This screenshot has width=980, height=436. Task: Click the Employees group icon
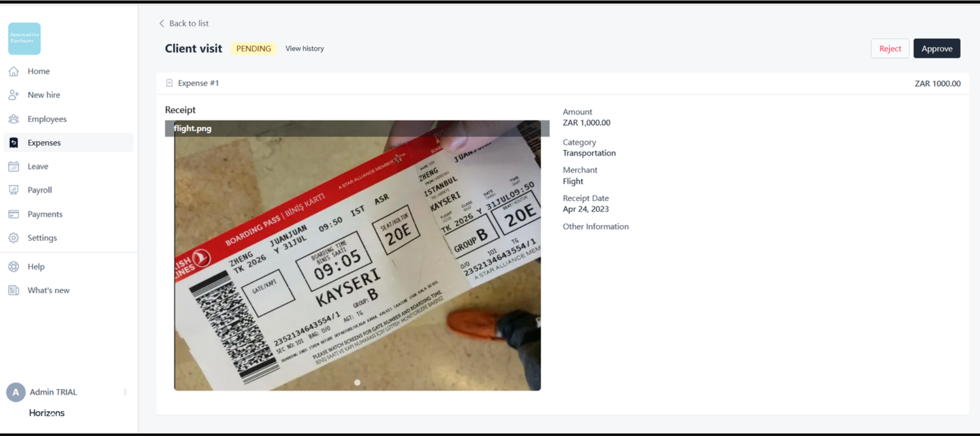pyautogui.click(x=14, y=119)
